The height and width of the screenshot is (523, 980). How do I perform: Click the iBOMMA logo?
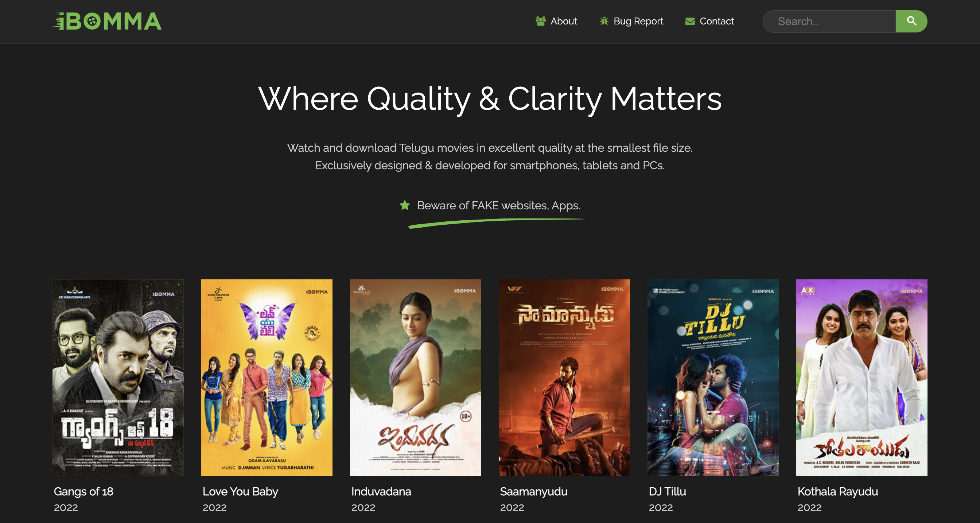pyautogui.click(x=107, y=21)
